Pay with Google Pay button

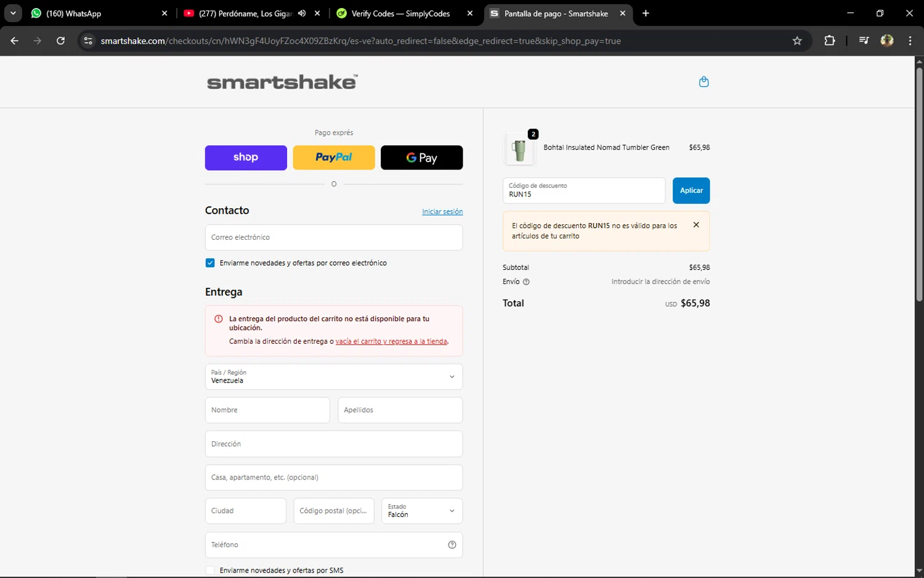coord(422,158)
